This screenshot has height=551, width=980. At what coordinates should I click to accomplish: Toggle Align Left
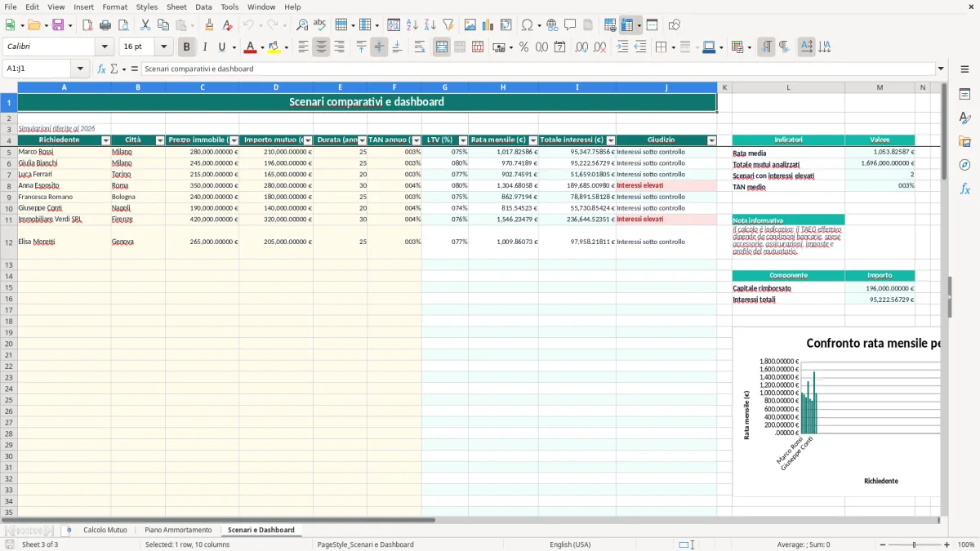click(x=303, y=47)
